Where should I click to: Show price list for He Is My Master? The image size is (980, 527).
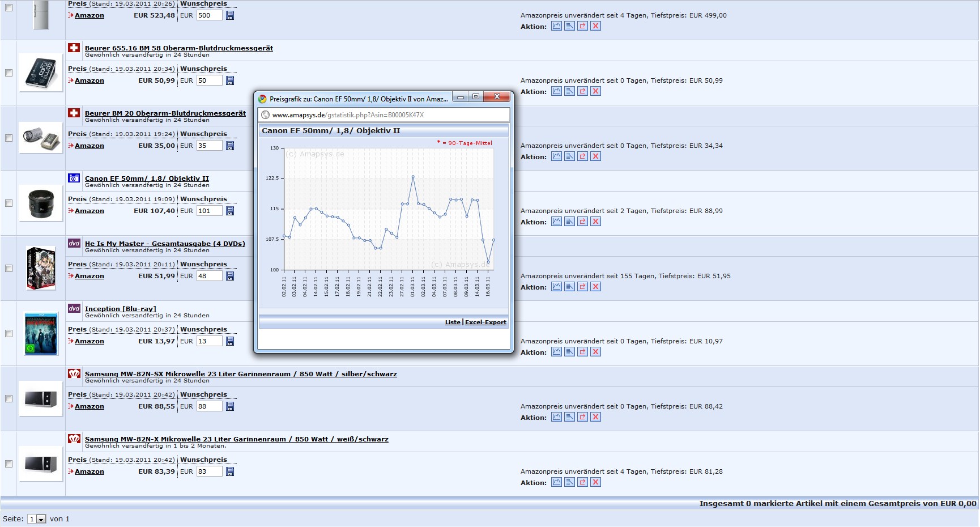pyautogui.click(x=569, y=287)
